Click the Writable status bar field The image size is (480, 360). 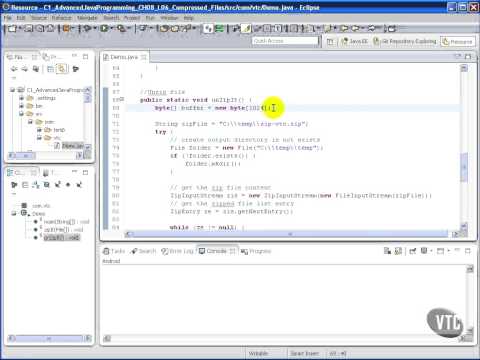pos(259,353)
